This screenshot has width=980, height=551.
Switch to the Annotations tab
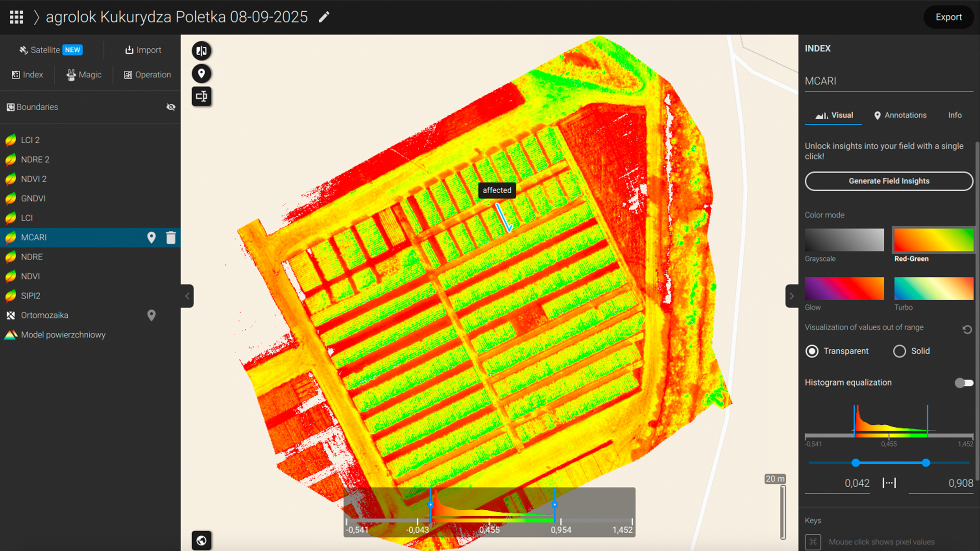900,115
